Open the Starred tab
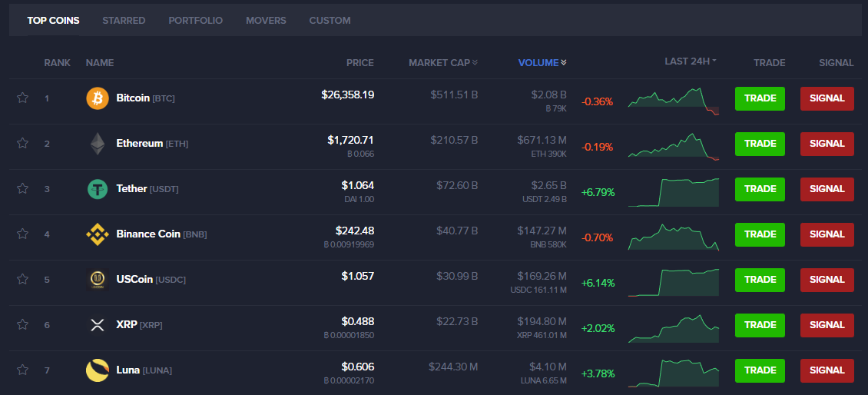 click(124, 21)
